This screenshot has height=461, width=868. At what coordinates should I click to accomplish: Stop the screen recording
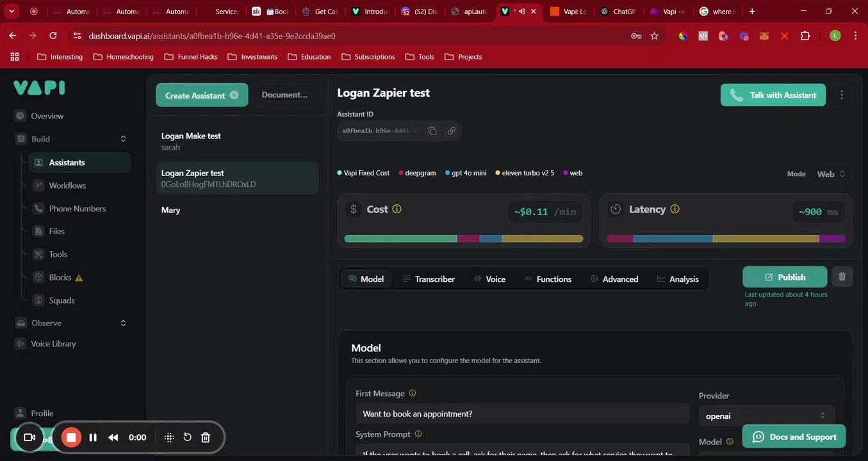71,437
